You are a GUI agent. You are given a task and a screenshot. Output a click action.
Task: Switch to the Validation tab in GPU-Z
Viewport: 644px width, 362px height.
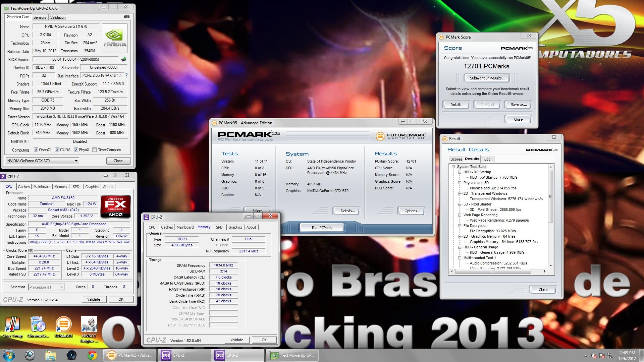coord(58,17)
